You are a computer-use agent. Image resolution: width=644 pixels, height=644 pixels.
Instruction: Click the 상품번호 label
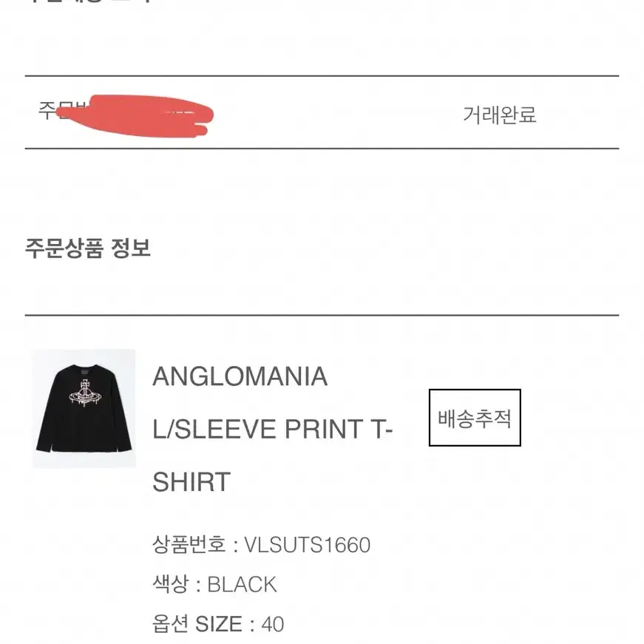coord(189,544)
